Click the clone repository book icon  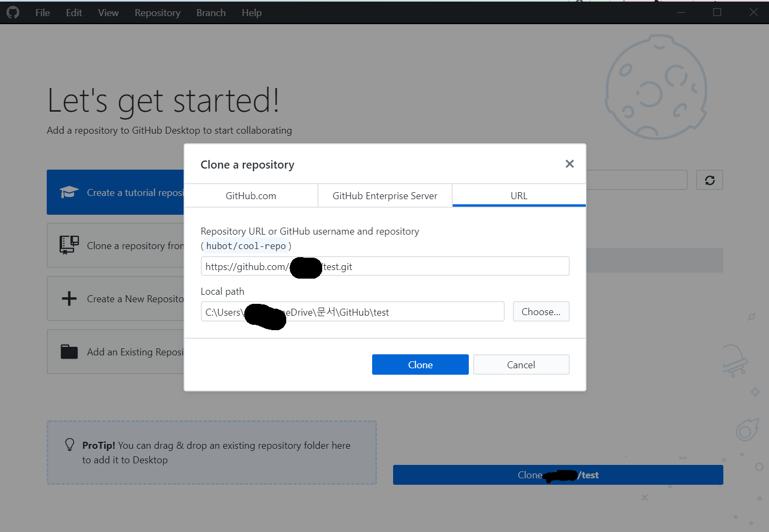pyautogui.click(x=69, y=245)
